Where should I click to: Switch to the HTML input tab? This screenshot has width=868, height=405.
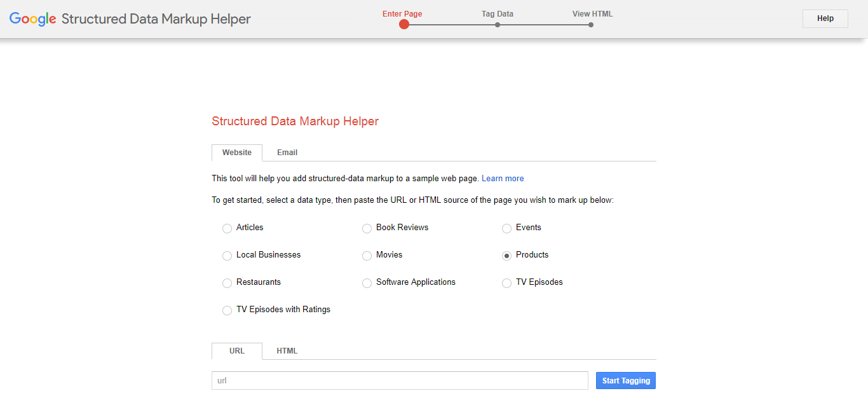pyautogui.click(x=287, y=351)
